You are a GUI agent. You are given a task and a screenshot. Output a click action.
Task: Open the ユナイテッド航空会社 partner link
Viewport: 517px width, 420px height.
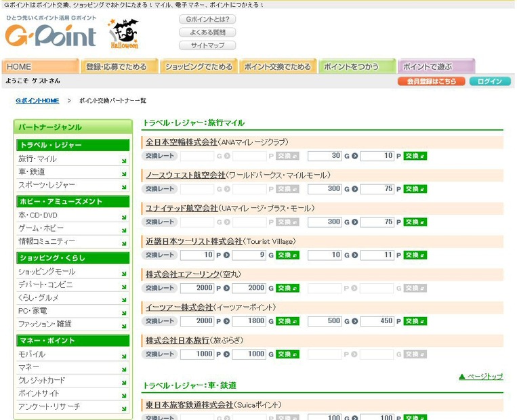point(182,209)
